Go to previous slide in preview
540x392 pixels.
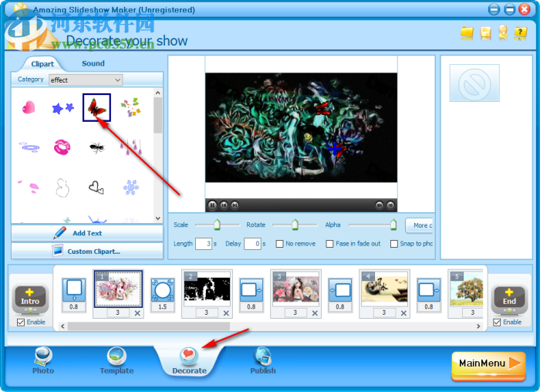click(224, 205)
